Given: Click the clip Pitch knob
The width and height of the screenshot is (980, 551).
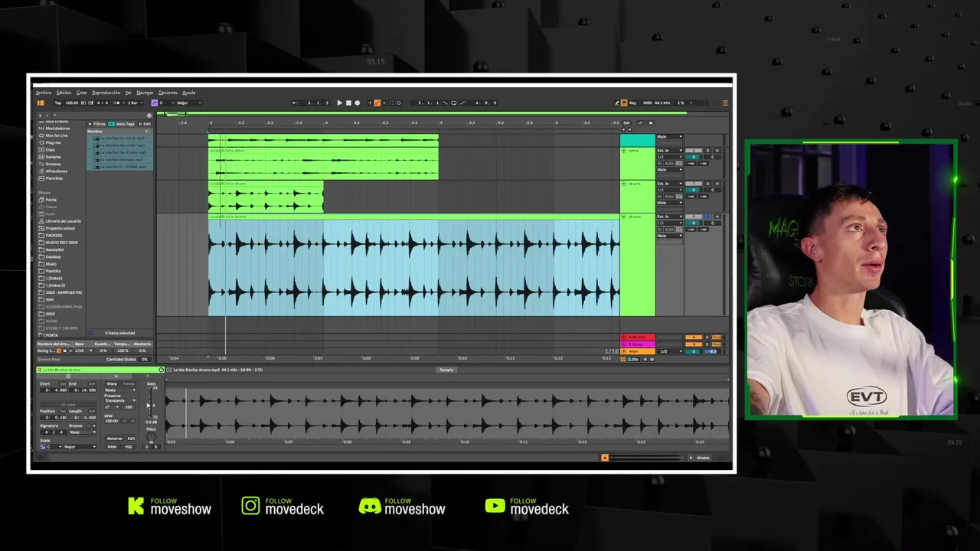Looking at the screenshot, I should click(x=151, y=436).
